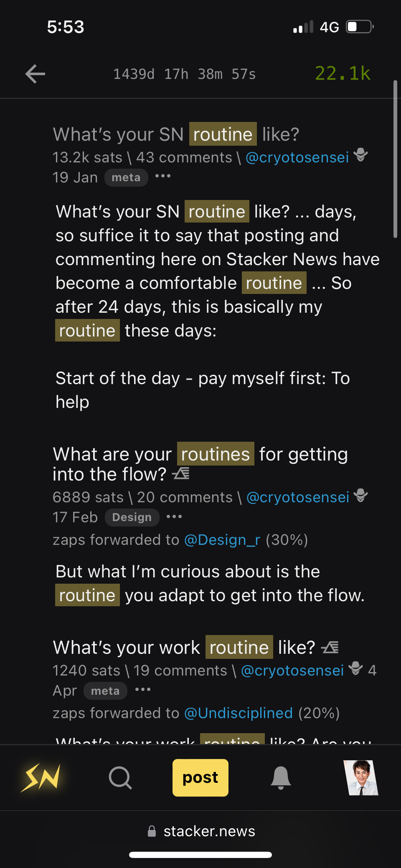Viewport: 401px width, 868px height.
Task: Select the Design territory tag
Action: click(x=132, y=517)
